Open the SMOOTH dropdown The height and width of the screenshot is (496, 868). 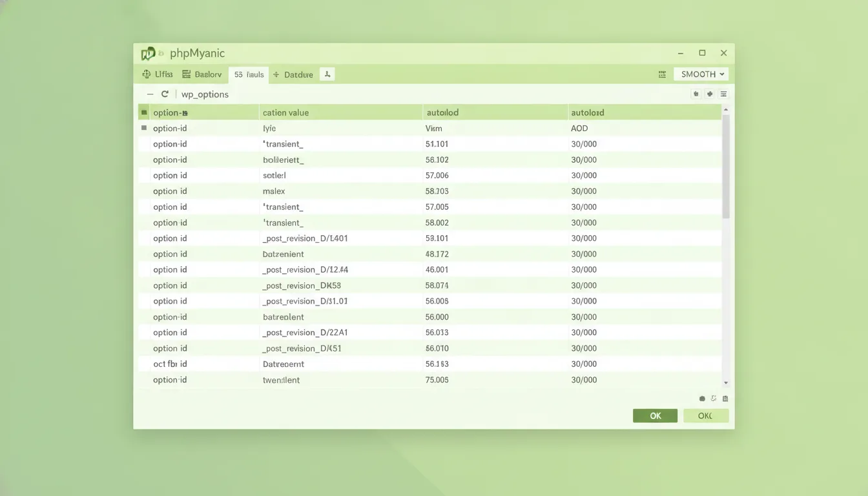click(x=701, y=74)
